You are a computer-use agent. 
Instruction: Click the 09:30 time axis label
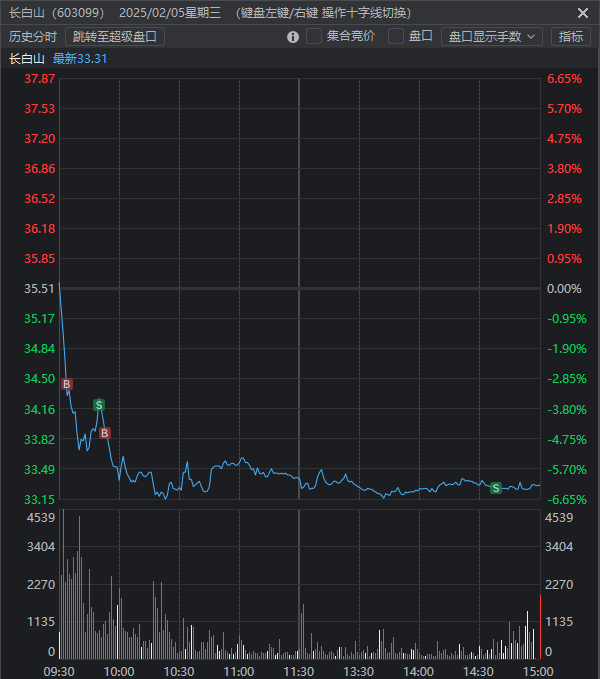click(x=59, y=671)
